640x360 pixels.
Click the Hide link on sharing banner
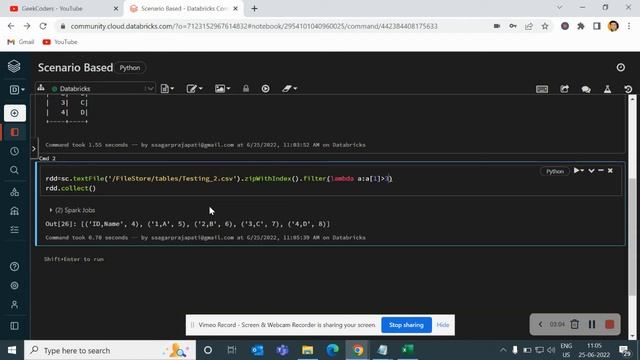(x=442, y=325)
